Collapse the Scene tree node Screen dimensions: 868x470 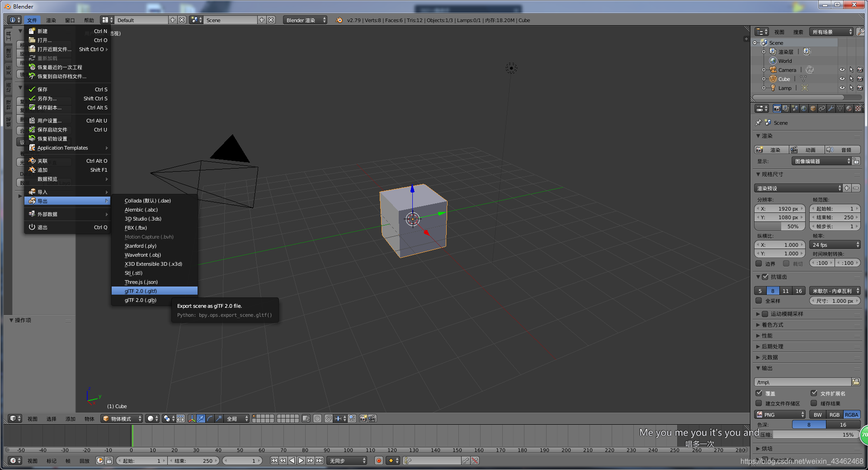755,43
